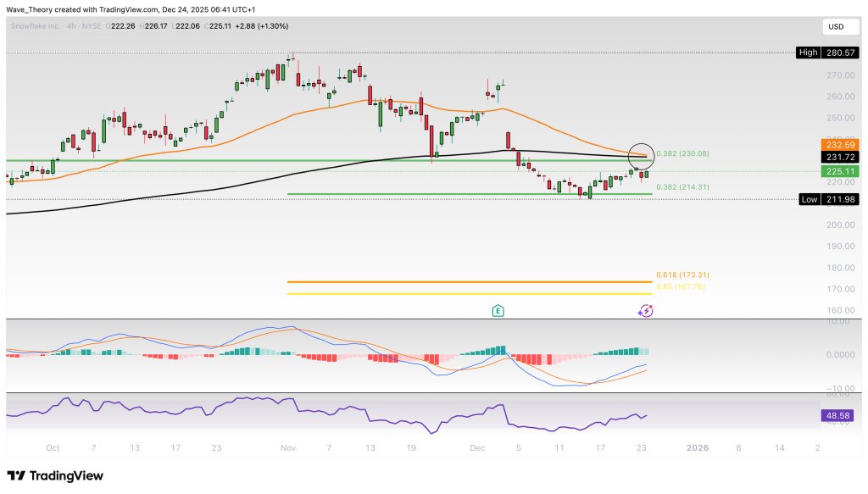Click the Nov label on time axis
This screenshot has height=494, width=868.
point(287,447)
